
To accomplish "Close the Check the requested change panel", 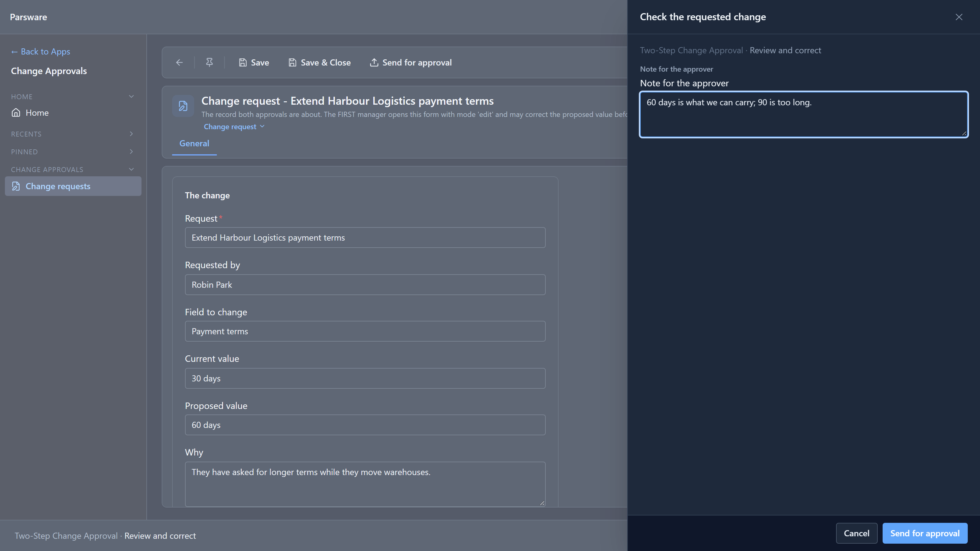I will click(959, 17).
